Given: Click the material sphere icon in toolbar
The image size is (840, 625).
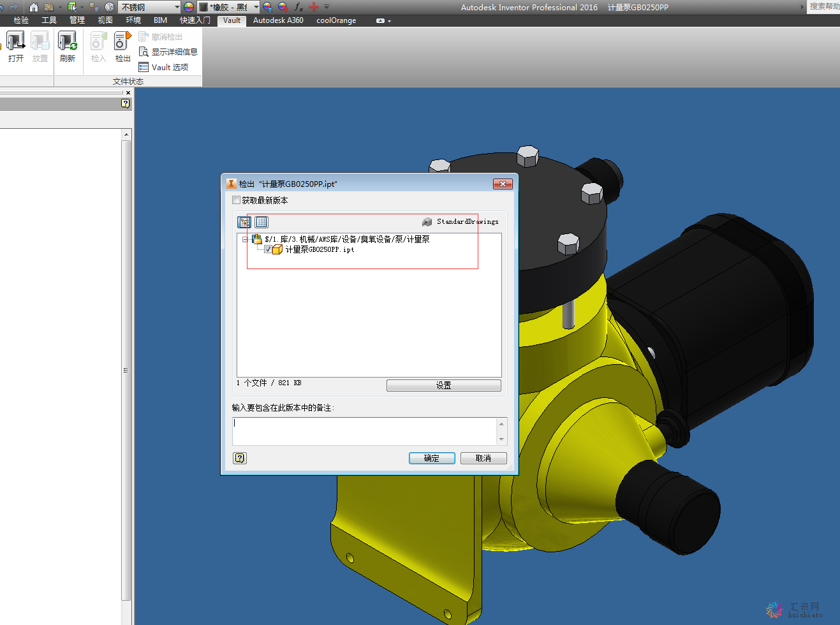Looking at the screenshot, I should coord(110,7).
